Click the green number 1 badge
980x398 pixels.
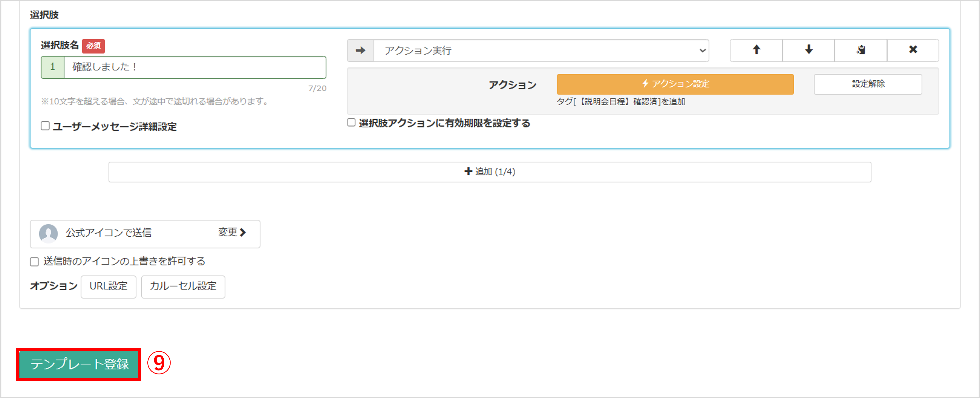coord(53,67)
